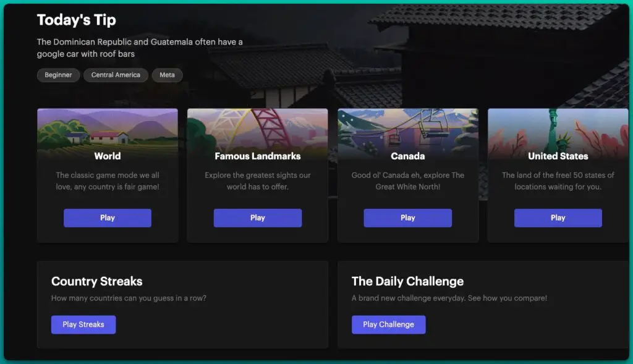
Task: Choose the Meta tag chip
Action: [167, 75]
